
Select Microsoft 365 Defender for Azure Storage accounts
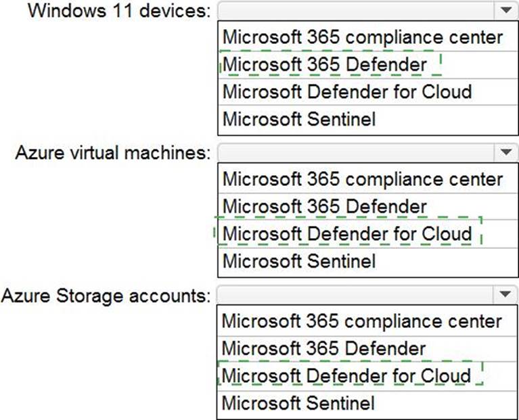coord(325,348)
